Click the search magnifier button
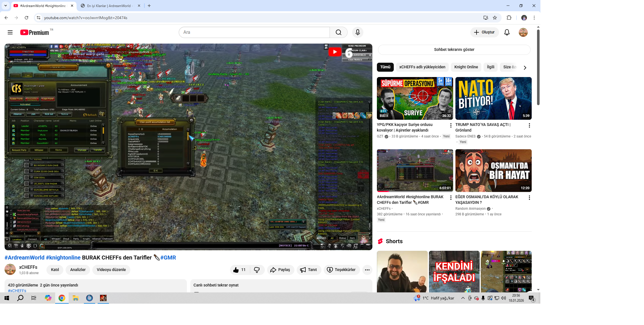Screen dimensions: 644x325 point(339,32)
